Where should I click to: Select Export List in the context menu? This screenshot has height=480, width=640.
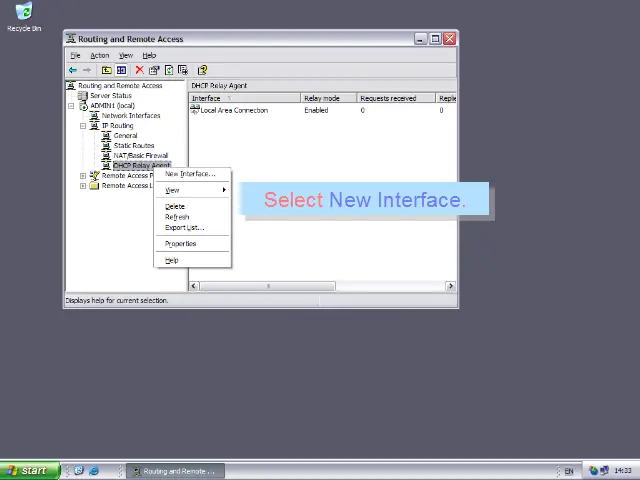(184, 228)
